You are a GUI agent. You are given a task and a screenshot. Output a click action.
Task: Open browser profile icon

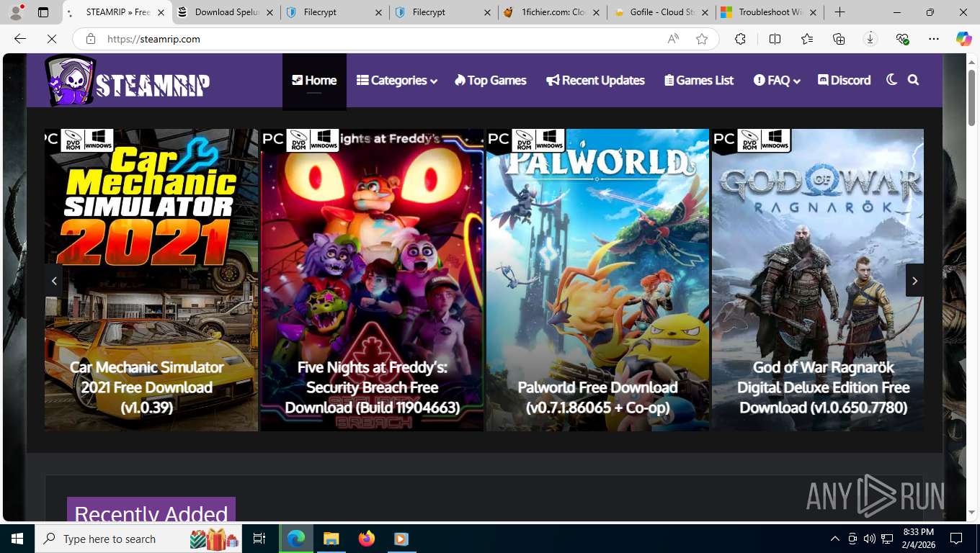(x=15, y=12)
